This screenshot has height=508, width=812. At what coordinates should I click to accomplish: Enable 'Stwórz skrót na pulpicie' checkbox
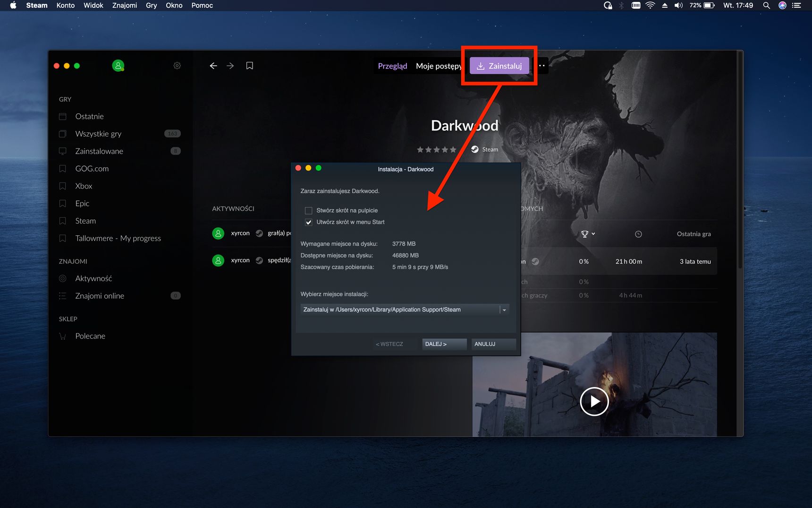(x=309, y=211)
